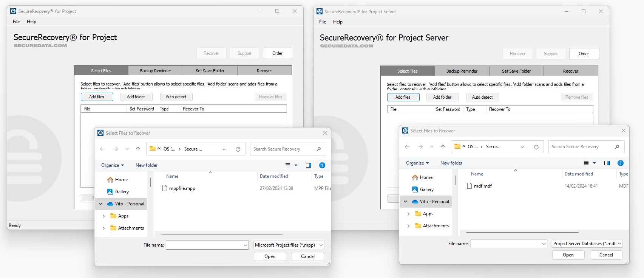This screenshot has height=278, width=644.
Task: Open the Help menu in Project Server window
Action: [x=338, y=22]
